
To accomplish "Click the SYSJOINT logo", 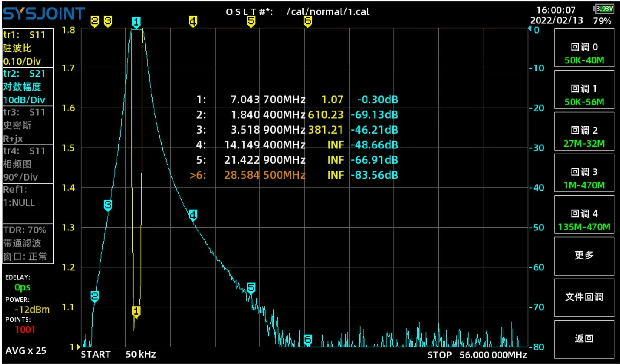I will click(43, 13).
